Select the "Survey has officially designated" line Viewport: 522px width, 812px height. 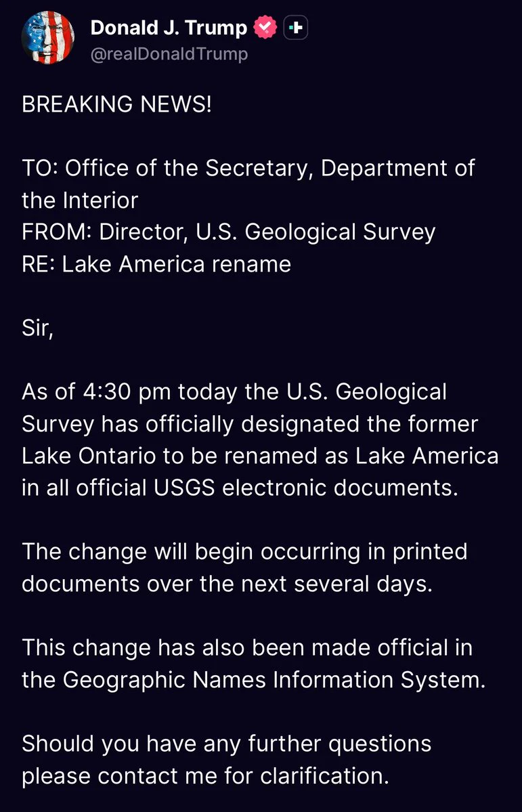(x=250, y=425)
